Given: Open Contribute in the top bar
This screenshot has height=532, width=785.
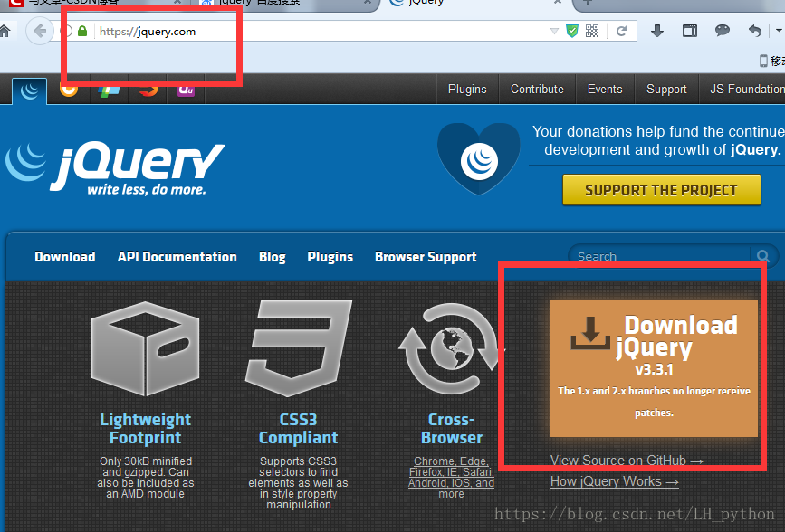Looking at the screenshot, I should pyautogui.click(x=537, y=89).
